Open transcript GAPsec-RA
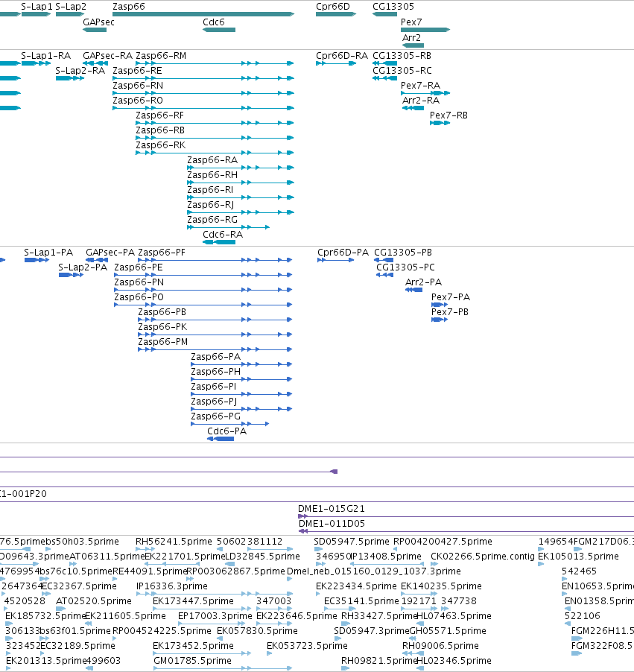 [107, 56]
